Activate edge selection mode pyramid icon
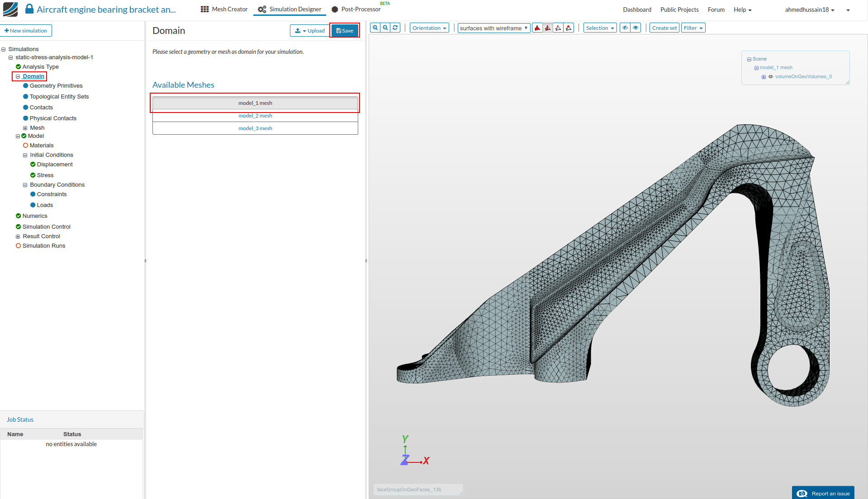The width and height of the screenshot is (868, 499). 558,28
